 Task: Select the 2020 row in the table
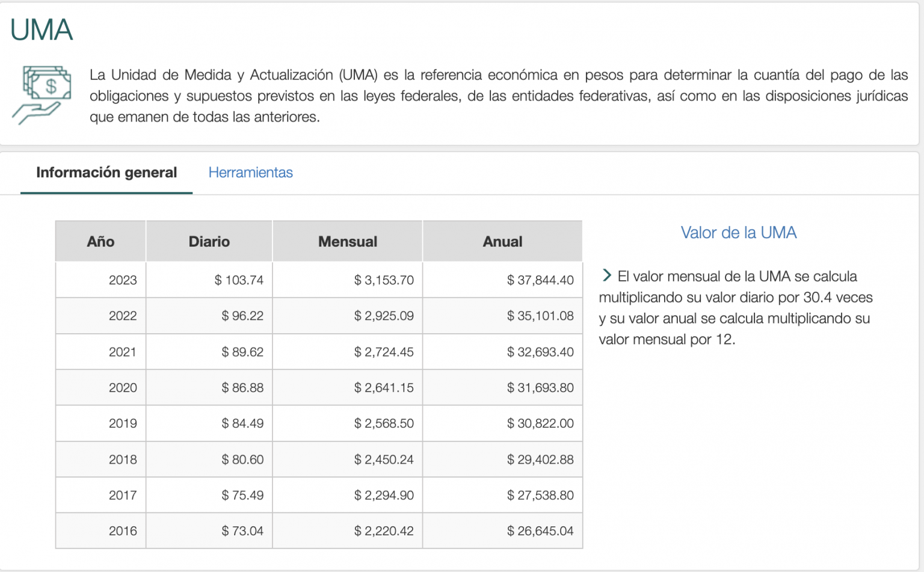(x=123, y=387)
